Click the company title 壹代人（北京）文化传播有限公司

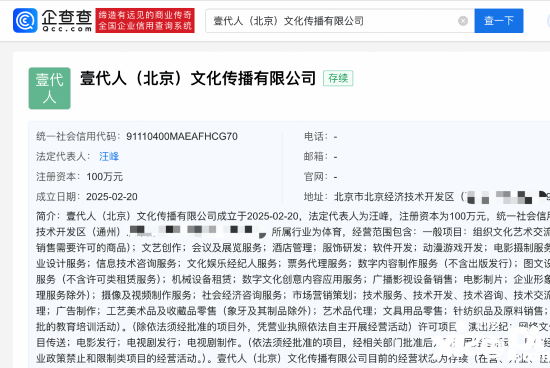click(x=198, y=78)
